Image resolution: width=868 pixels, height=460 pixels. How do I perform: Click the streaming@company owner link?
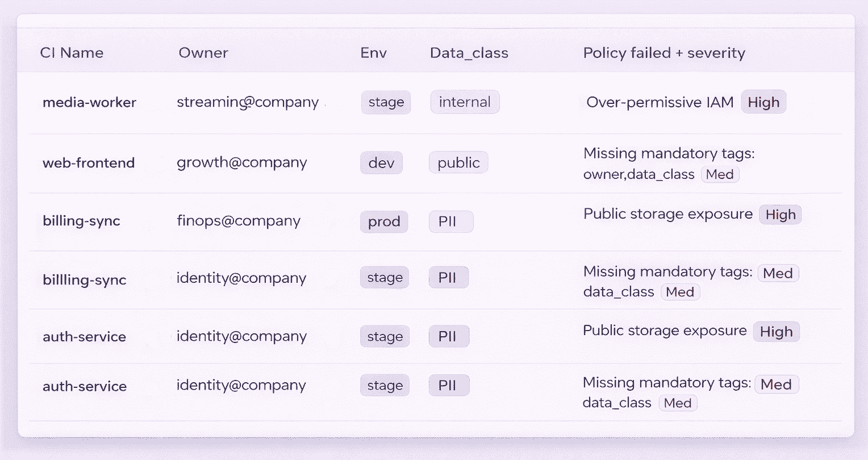coord(248,102)
